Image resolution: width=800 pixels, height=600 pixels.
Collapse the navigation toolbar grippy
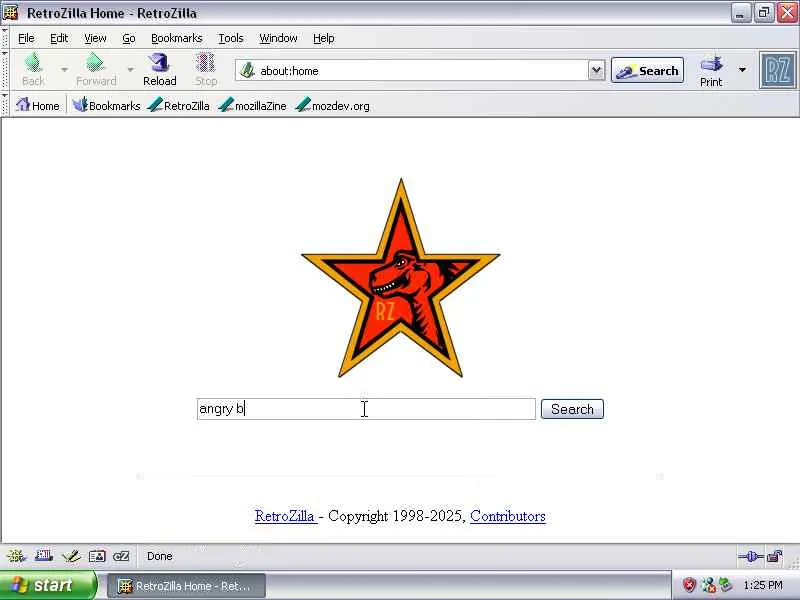[x=5, y=70]
